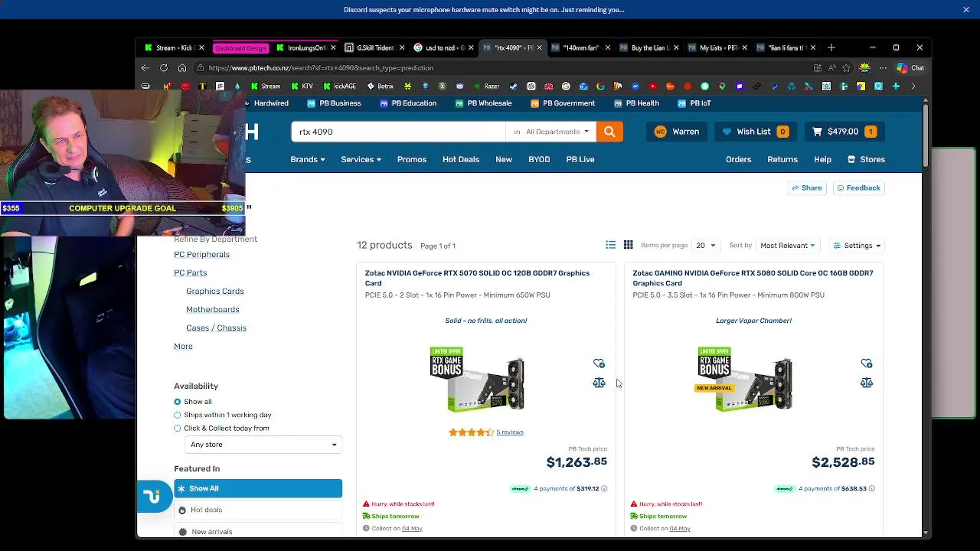Open the Any store dropdown
Image resolution: width=980 pixels, height=551 pixels.
click(263, 445)
